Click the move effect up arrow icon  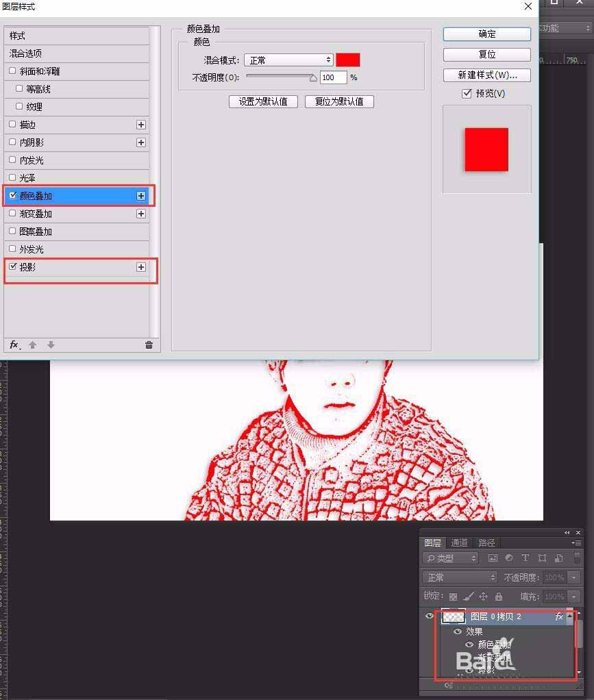(x=32, y=345)
